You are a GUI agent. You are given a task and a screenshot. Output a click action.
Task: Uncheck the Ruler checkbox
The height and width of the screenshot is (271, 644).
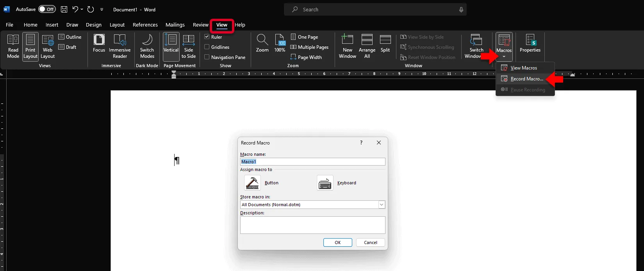[x=207, y=37]
